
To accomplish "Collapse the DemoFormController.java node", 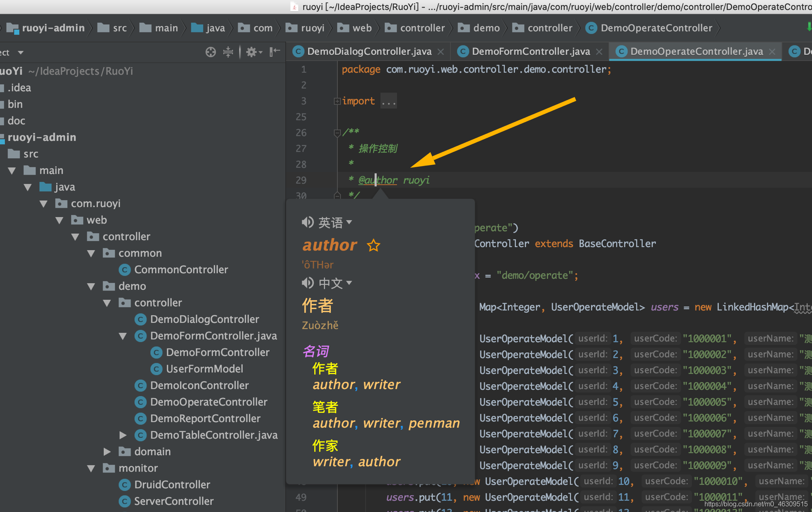I will 123,336.
